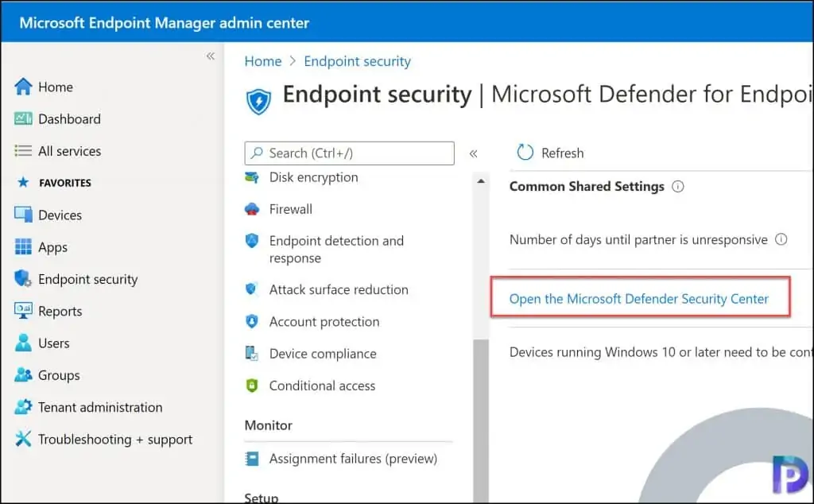Select Endpoint detection and response item
Image resolution: width=814 pixels, height=504 pixels.
pyautogui.click(x=336, y=249)
